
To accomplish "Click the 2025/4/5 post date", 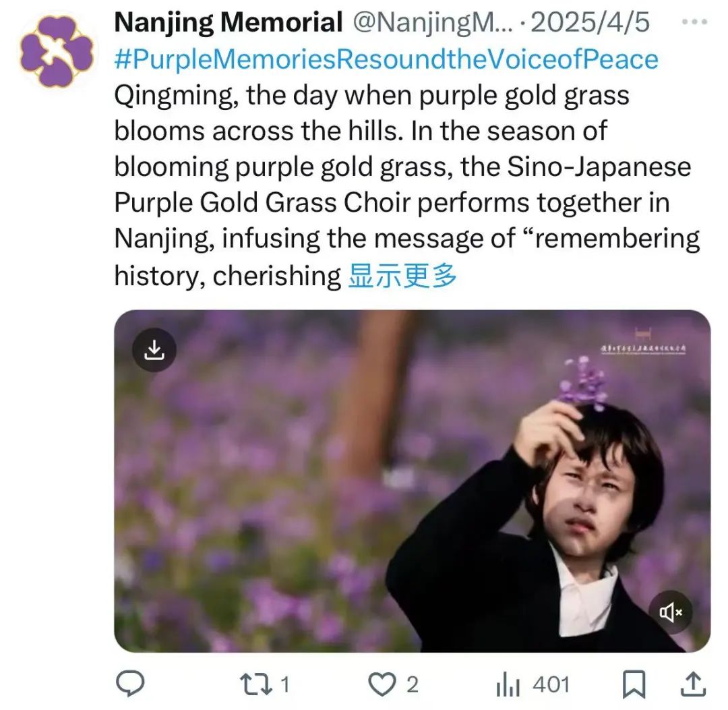I will click(x=590, y=24).
